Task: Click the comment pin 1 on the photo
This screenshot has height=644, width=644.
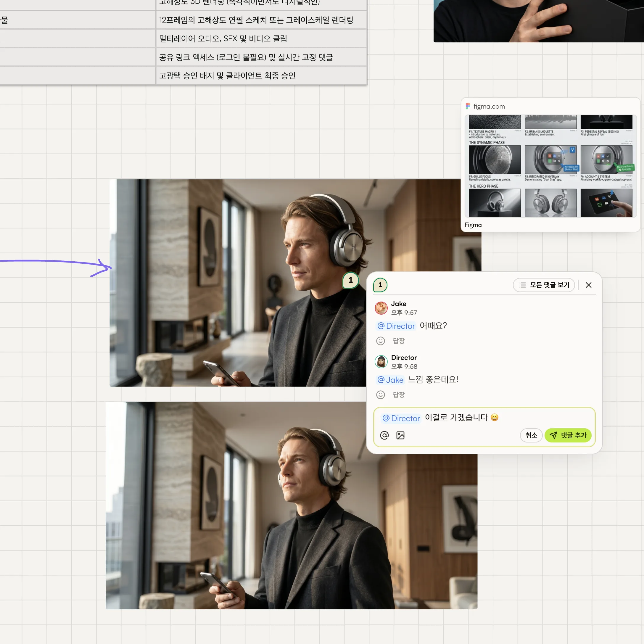Action: (351, 280)
